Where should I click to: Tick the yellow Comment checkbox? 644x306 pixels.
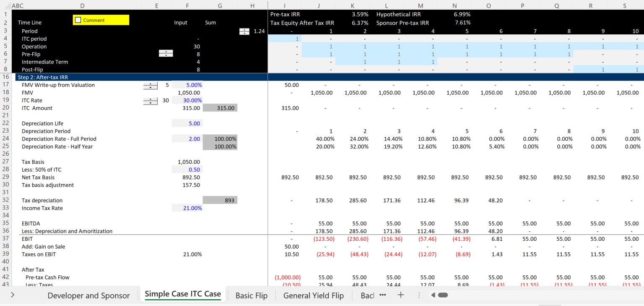(78, 20)
